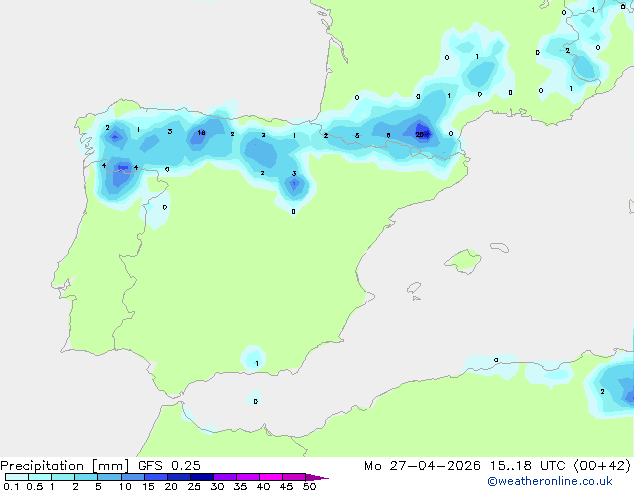Open the weatheronline.co.uk copyright link

(x=550, y=481)
